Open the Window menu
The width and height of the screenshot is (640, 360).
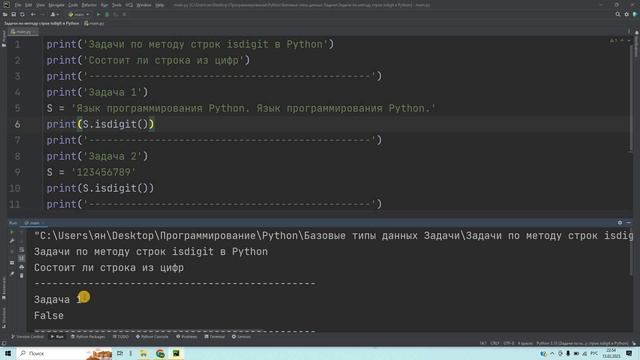coord(144,5)
